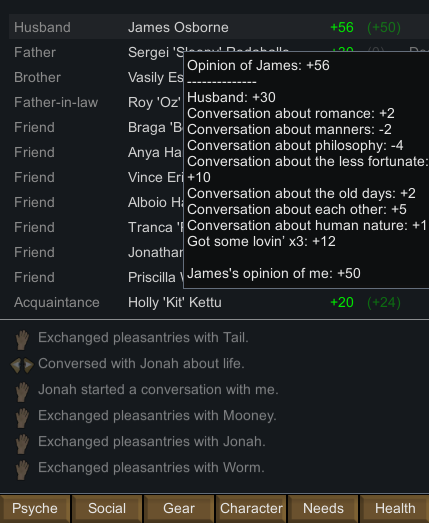Switch to the Social tab
Image resolution: width=429 pixels, height=523 pixels.
coord(107,509)
